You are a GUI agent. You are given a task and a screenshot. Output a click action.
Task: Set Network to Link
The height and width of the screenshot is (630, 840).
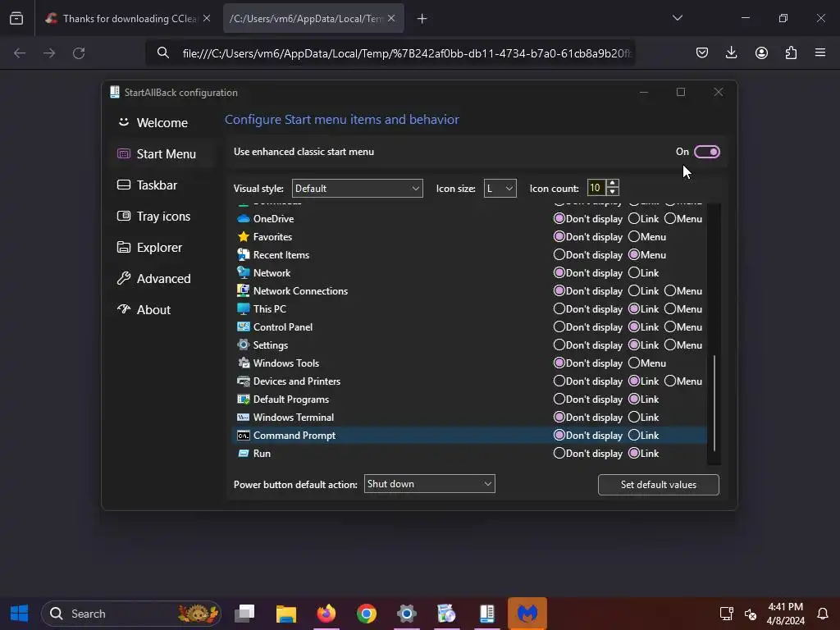(x=634, y=272)
